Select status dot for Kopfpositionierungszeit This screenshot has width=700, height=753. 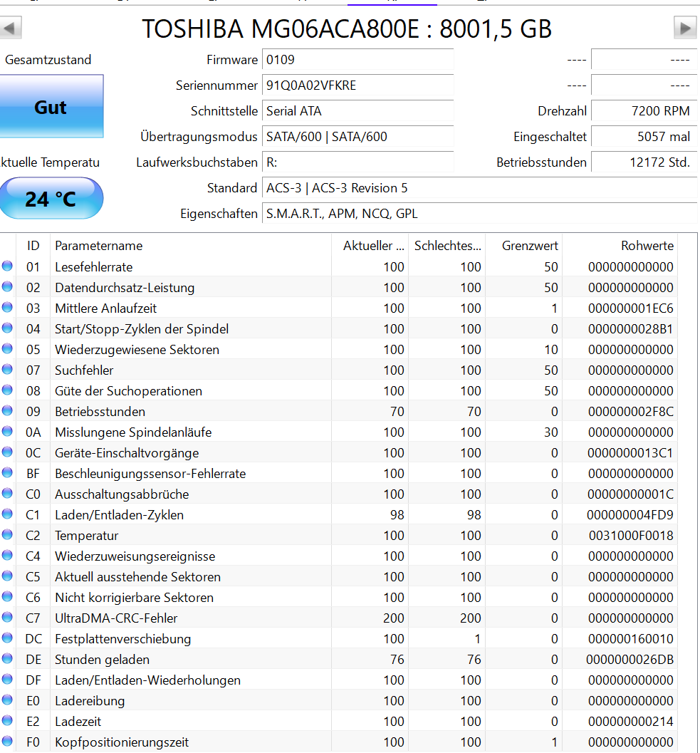7,740
